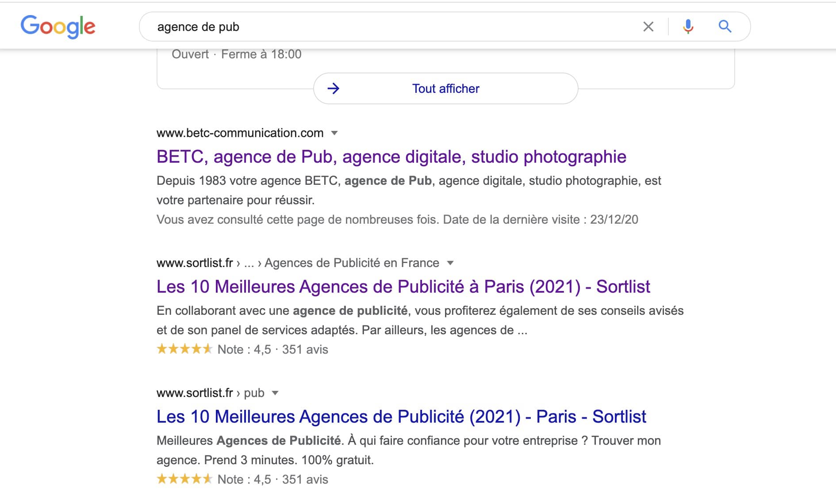Start voice search with the microphone icon
Screen dimensions: 836x504
pyautogui.click(x=688, y=27)
